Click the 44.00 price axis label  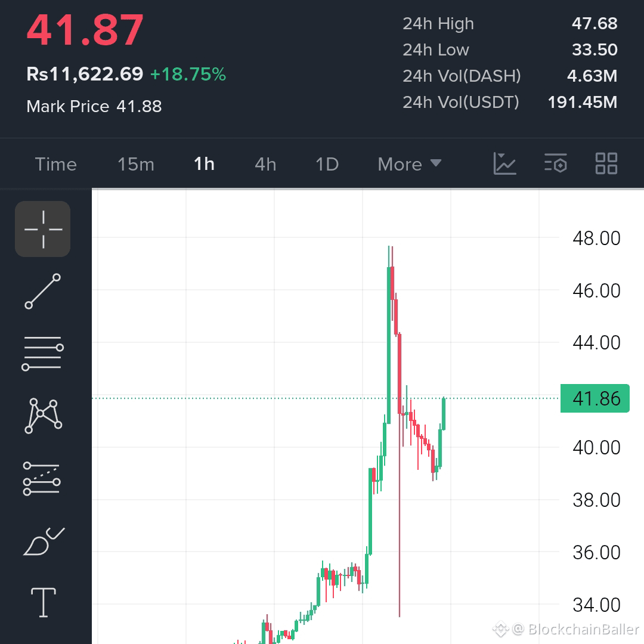click(x=596, y=342)
